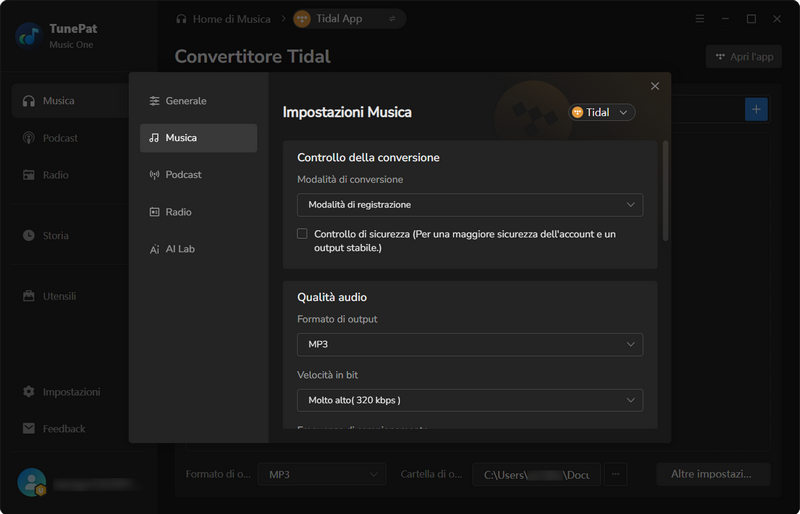The height and width of the screenshot is (514, 800).
Task: Open Musica in the main sidebar
Action: (69, 101)
